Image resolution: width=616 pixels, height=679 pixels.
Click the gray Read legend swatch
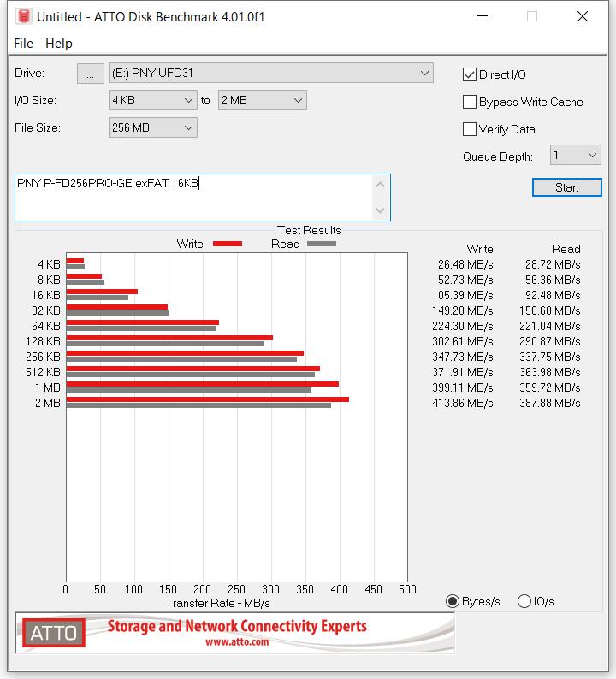(x=322, y=244)
